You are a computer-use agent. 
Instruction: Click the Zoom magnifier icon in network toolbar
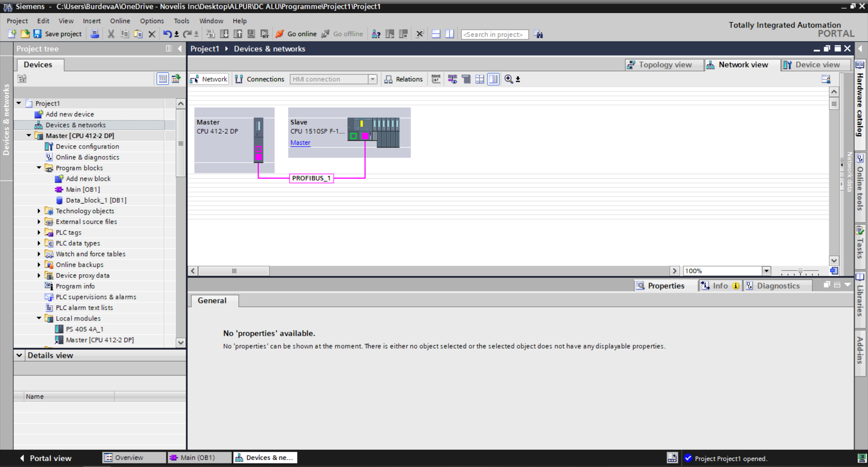tap(509, 79)
